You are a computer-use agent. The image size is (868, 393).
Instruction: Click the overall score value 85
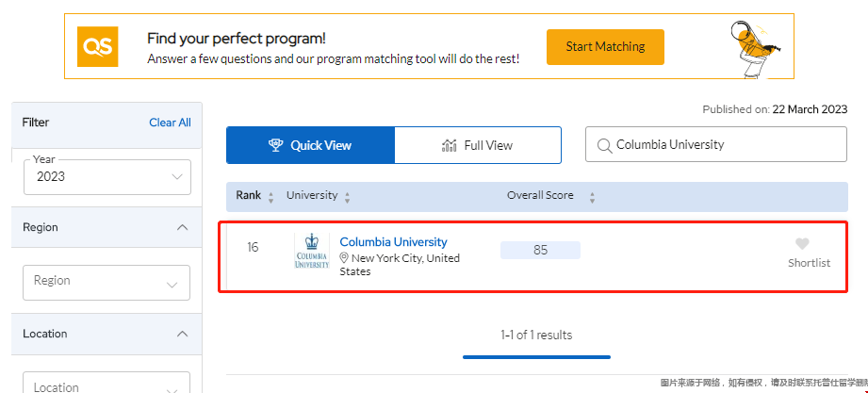[x=540, y=250]
